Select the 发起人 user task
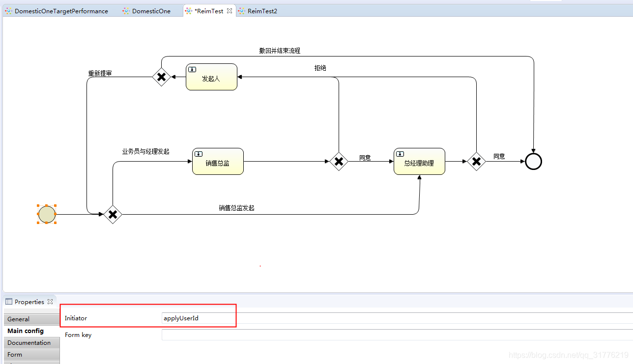Image resolution: width=633 pixels, height=364 pixels. (211, 77)
